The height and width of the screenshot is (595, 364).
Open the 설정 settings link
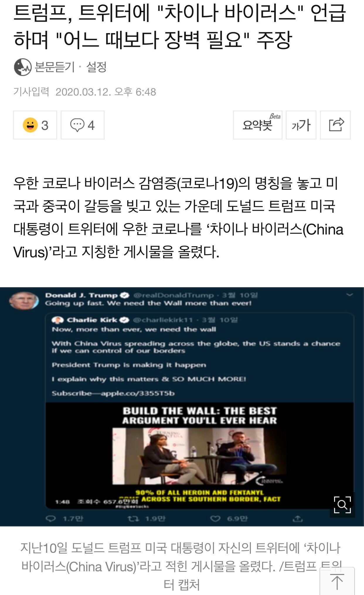pos(96,67)
